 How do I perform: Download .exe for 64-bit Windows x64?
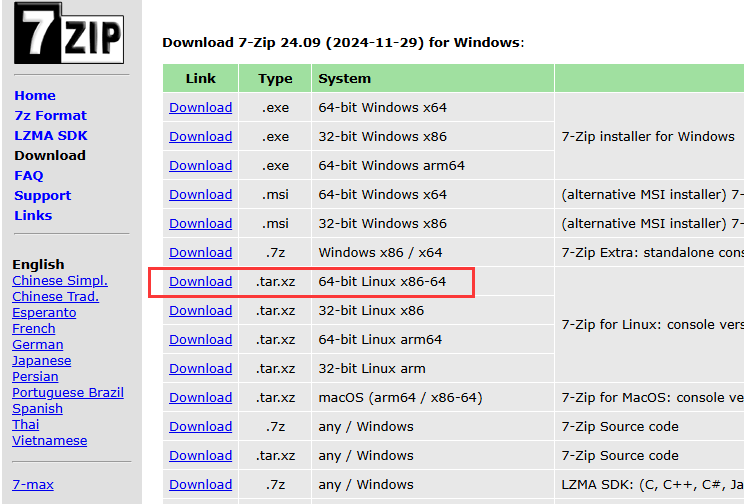pos(201,108)
